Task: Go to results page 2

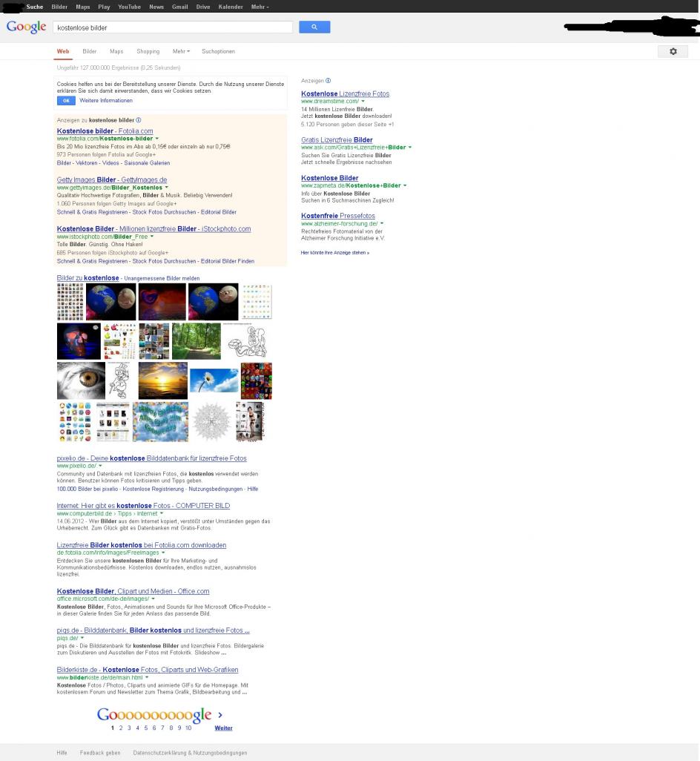Action: point(121,728)
